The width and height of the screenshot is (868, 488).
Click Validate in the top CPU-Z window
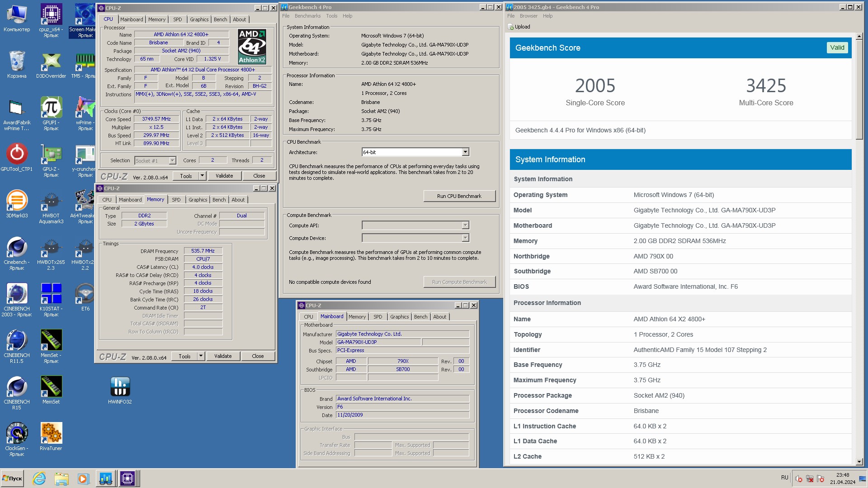coord(224,176)
